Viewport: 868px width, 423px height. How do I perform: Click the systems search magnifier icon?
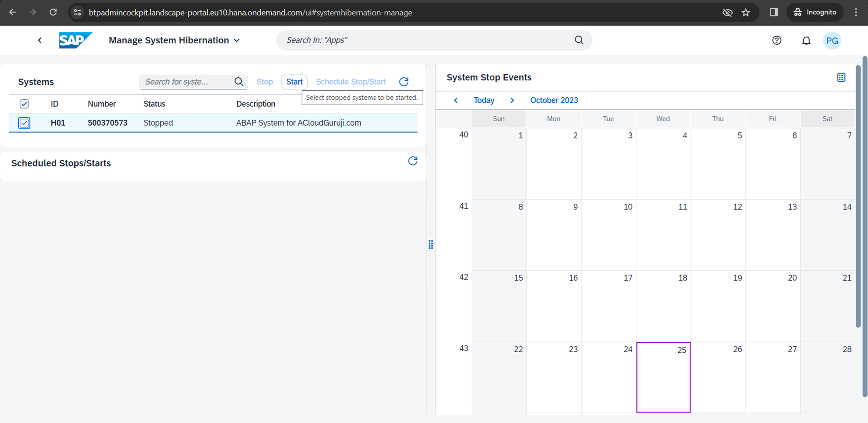coord(239,82)
